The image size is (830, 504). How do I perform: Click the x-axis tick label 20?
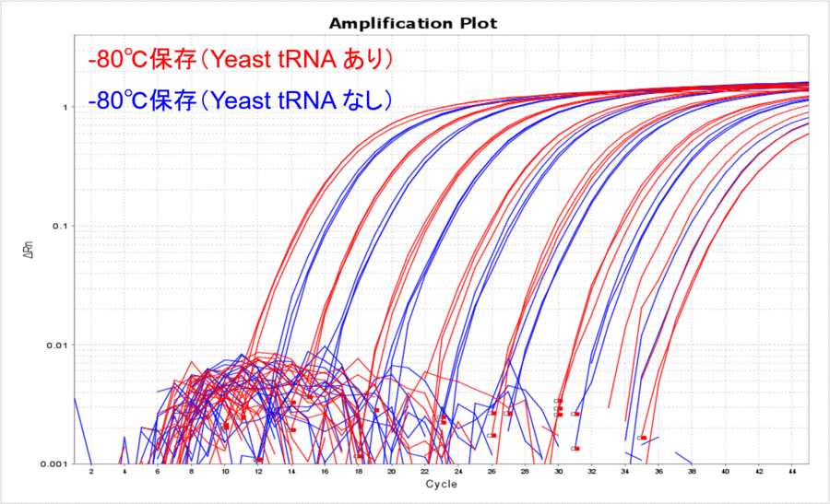click(391, 472)
